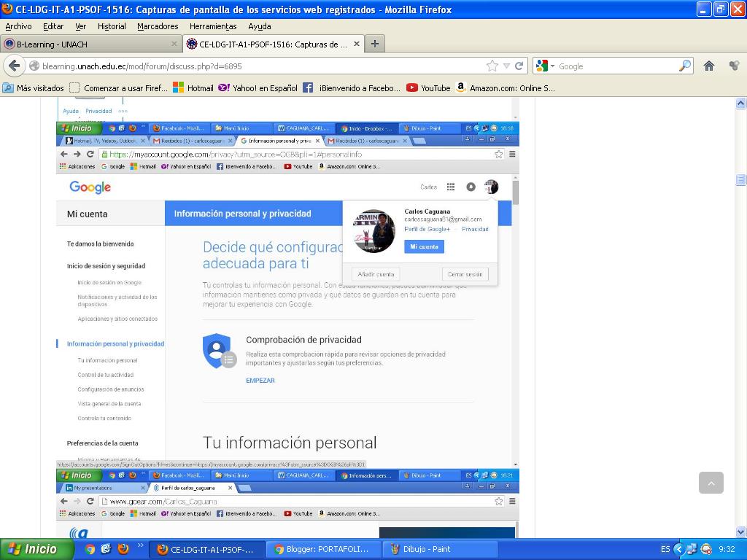Click Windows Inicio start button
This screenshot has width=747, height=560.
(37, 550)
